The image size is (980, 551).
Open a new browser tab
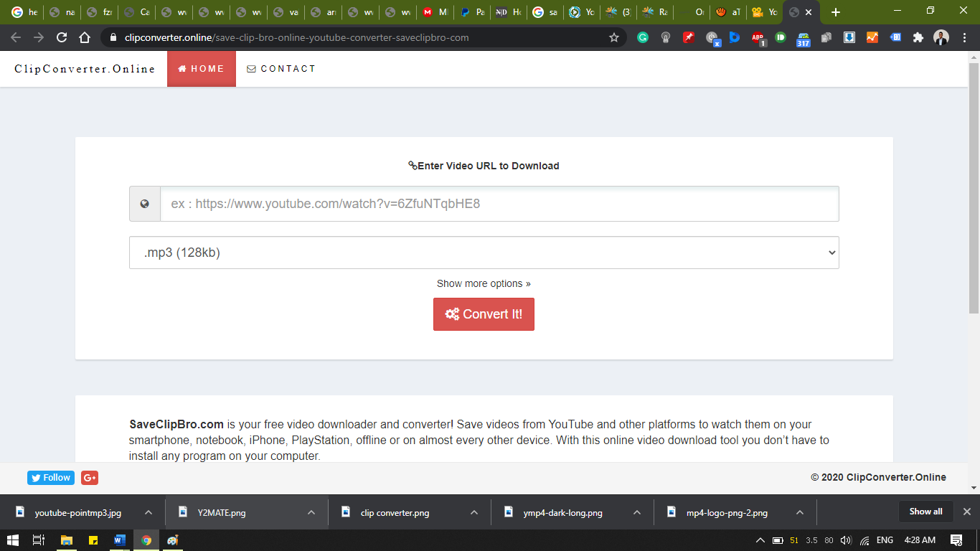[x=835, y=12]
